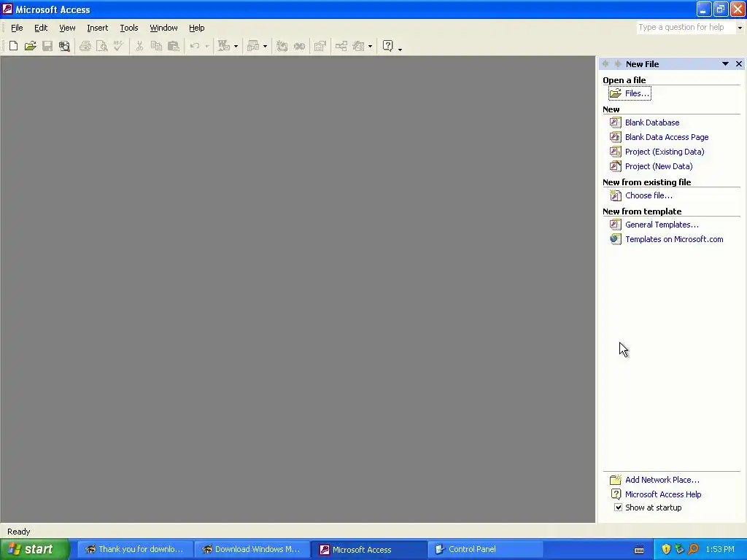747x560 pixels.
Task: Open the Window menu
Action: point(163,28)
